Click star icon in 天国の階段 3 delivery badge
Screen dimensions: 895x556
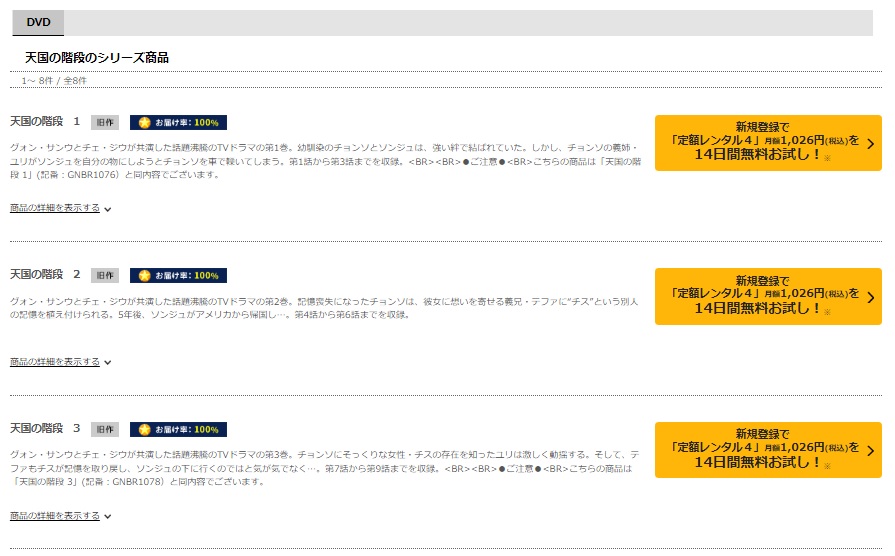(144, 430)
